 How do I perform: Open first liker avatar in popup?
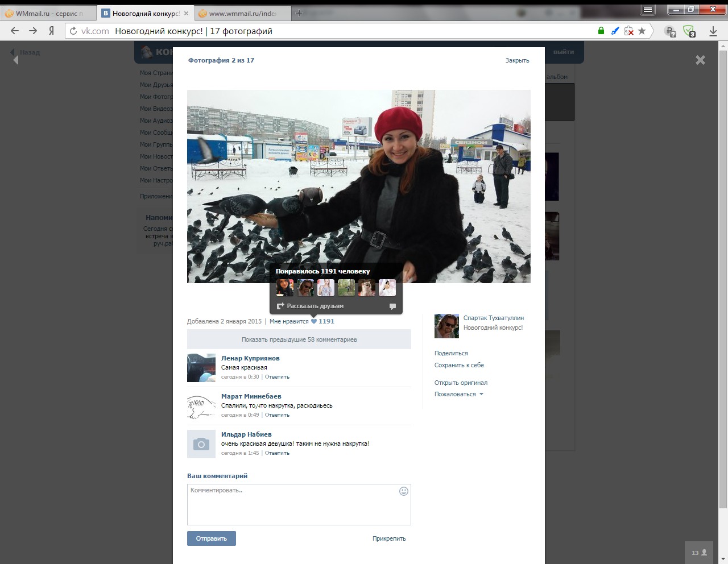pos(285,288)
